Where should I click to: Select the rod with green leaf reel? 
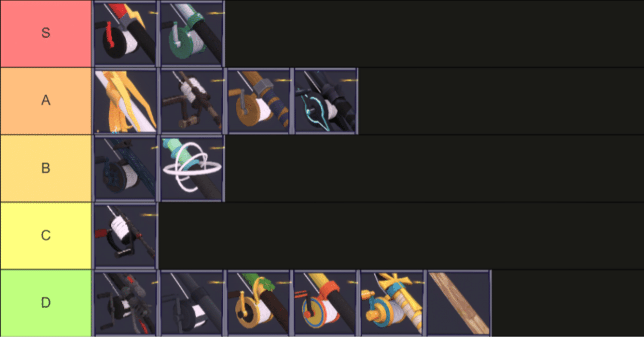(x=259, y=303)
